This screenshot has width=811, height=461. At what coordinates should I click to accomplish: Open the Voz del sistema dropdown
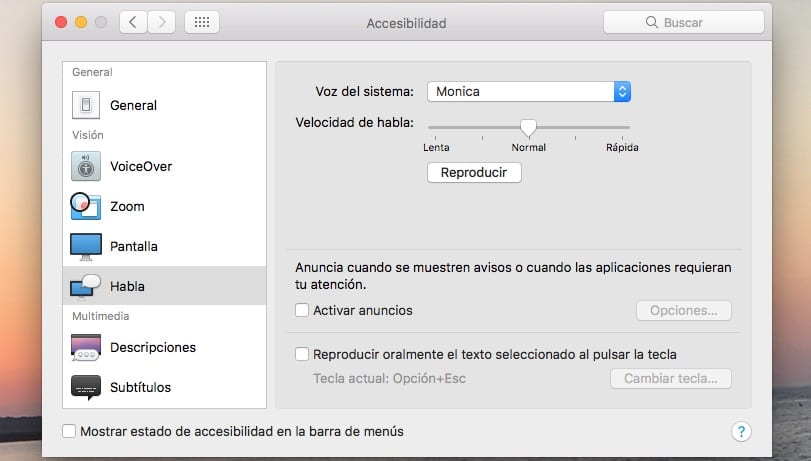point(529,92)
